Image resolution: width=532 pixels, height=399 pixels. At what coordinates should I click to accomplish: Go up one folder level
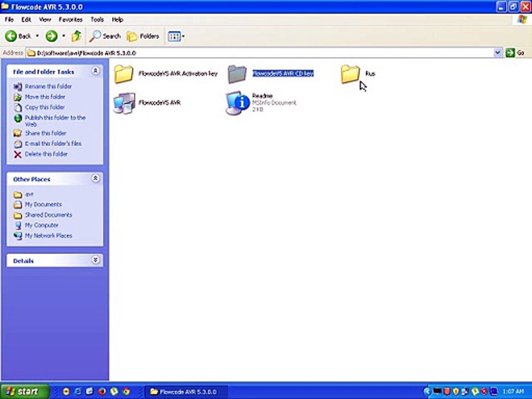(x=76, y=36)
